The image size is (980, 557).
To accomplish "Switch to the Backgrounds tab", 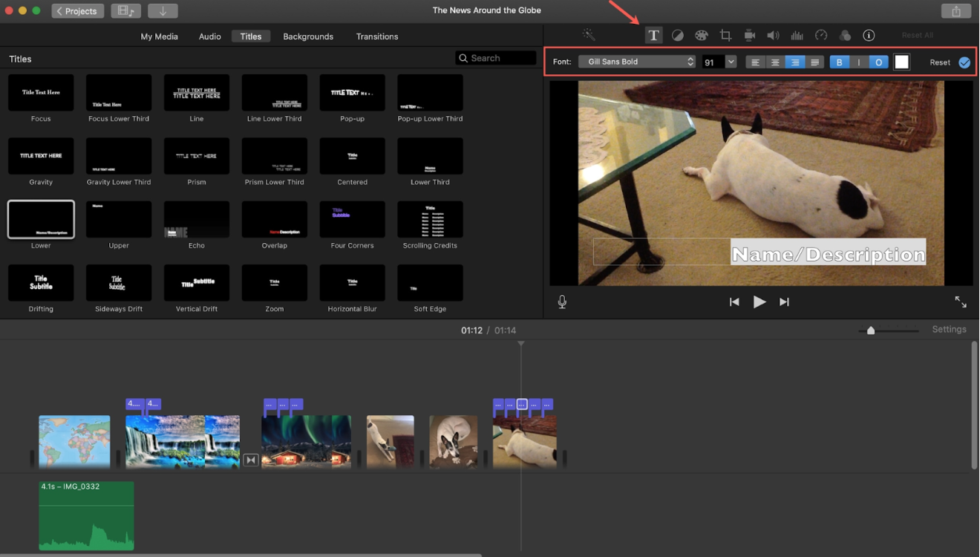I will point(308,36).
